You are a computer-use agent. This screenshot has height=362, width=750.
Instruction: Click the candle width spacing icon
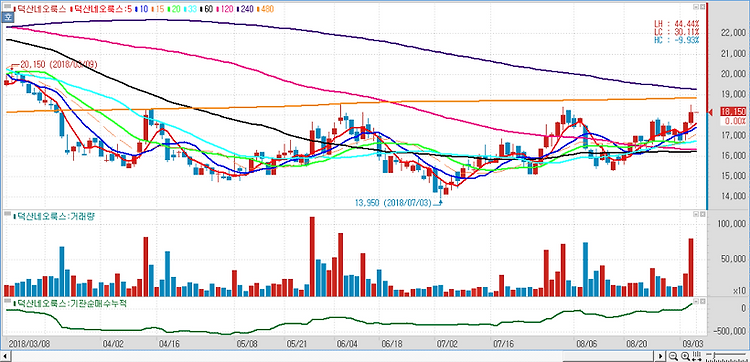click(697, 356)
